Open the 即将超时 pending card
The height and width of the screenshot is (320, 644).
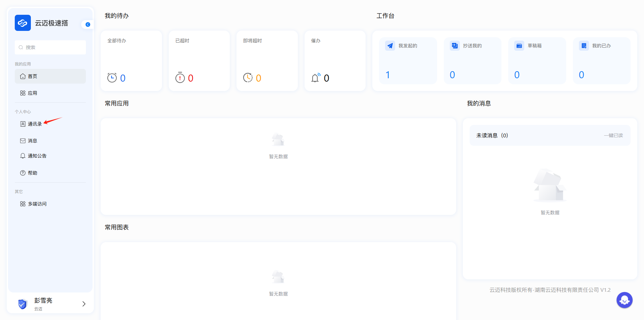pos(267,61)
